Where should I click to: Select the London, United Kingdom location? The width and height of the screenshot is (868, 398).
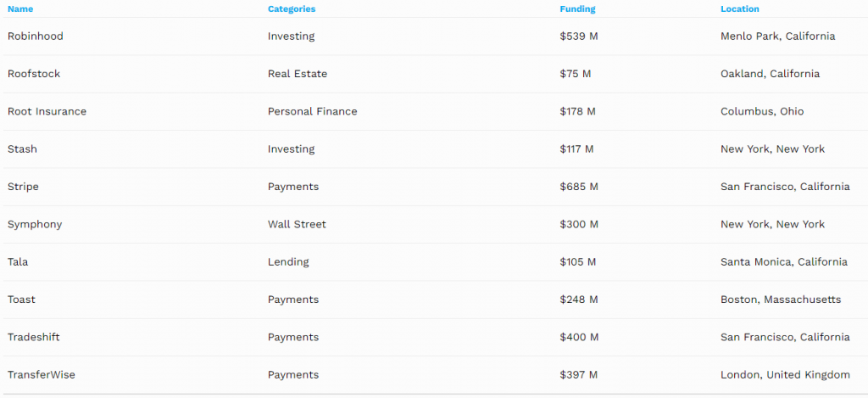pos(785,375)
